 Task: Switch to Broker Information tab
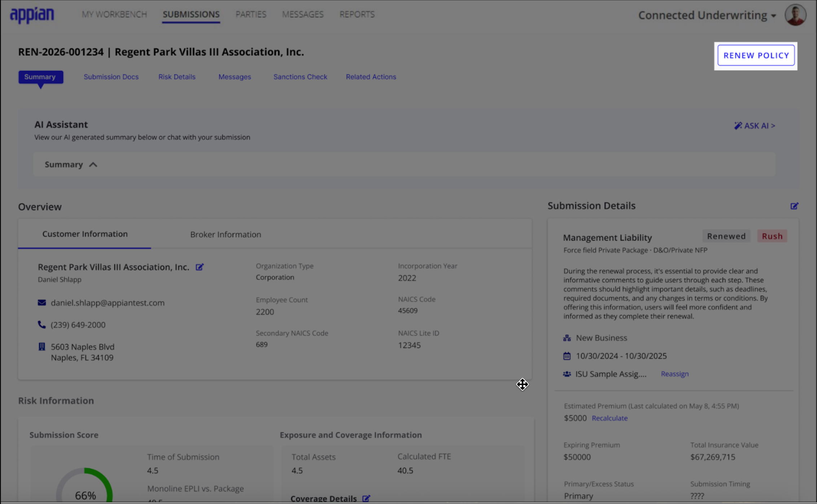[x=226, y=234]
